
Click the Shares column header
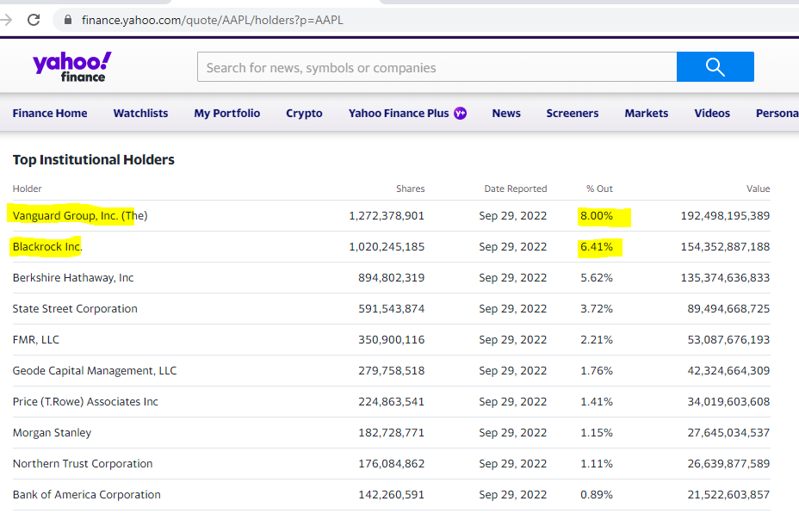[410, 189]
